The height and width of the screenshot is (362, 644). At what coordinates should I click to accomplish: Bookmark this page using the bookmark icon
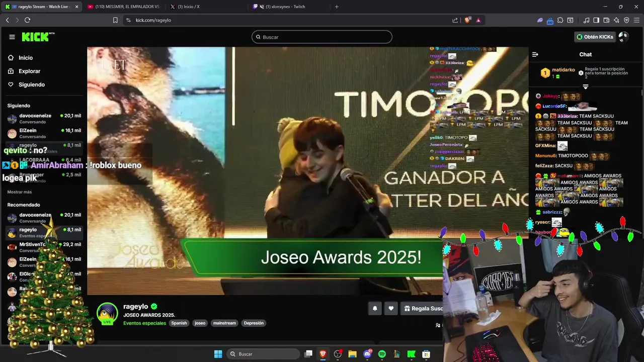(115, 20)
